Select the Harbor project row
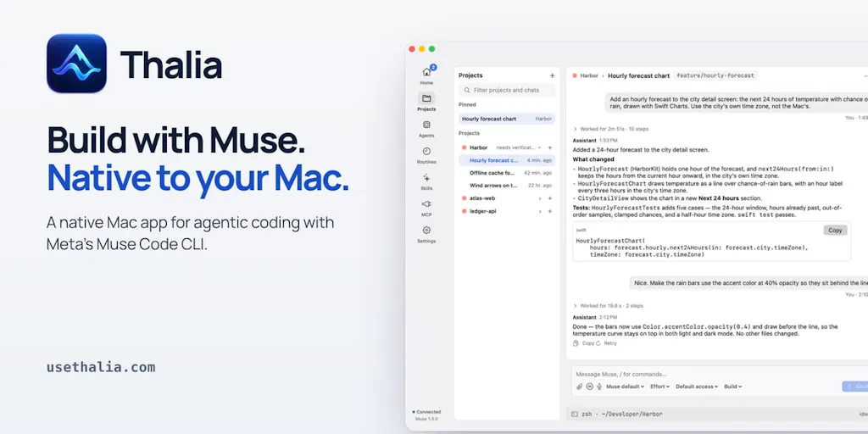 point(507,147)
